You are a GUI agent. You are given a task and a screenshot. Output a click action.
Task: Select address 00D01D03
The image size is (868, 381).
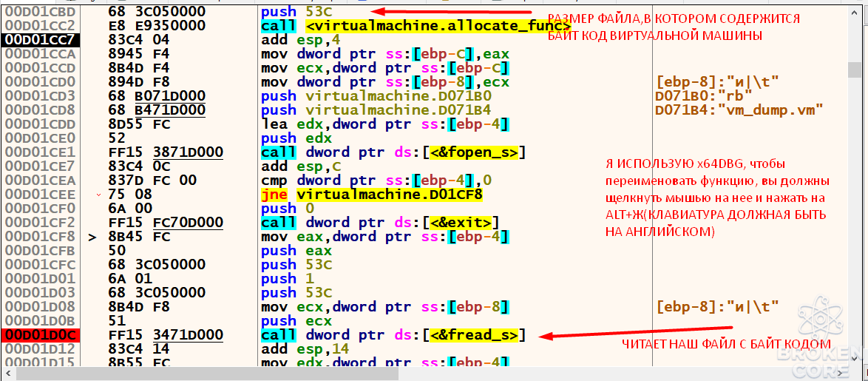click(41, 293)
